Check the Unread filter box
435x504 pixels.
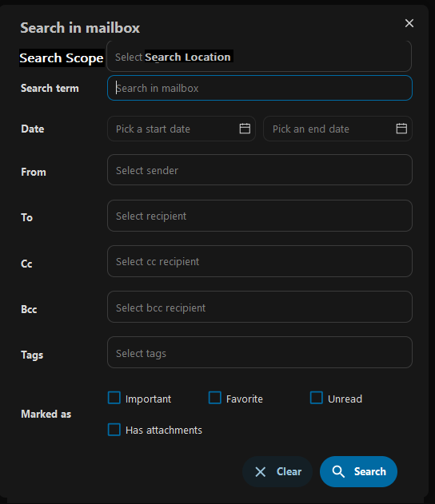(317, 398)
